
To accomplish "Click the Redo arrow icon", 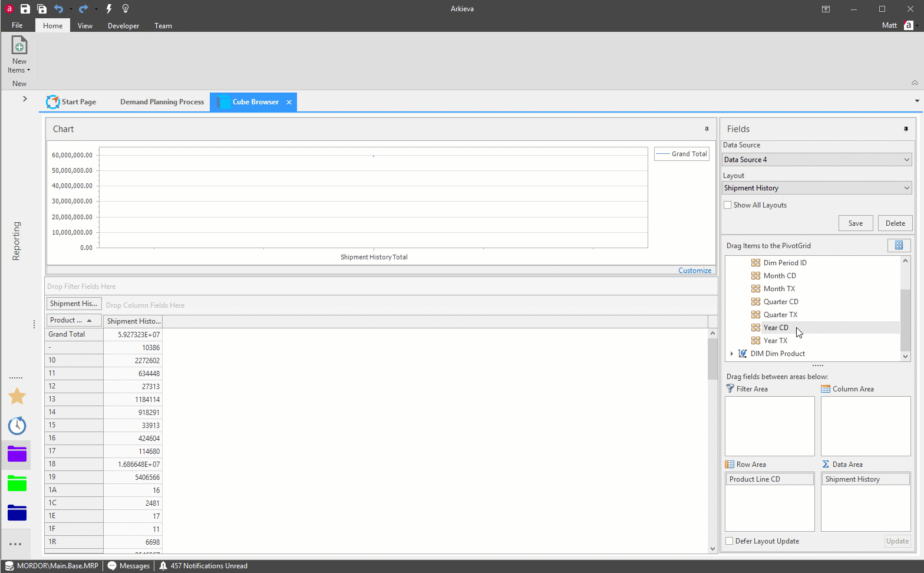I will point(83,9).
